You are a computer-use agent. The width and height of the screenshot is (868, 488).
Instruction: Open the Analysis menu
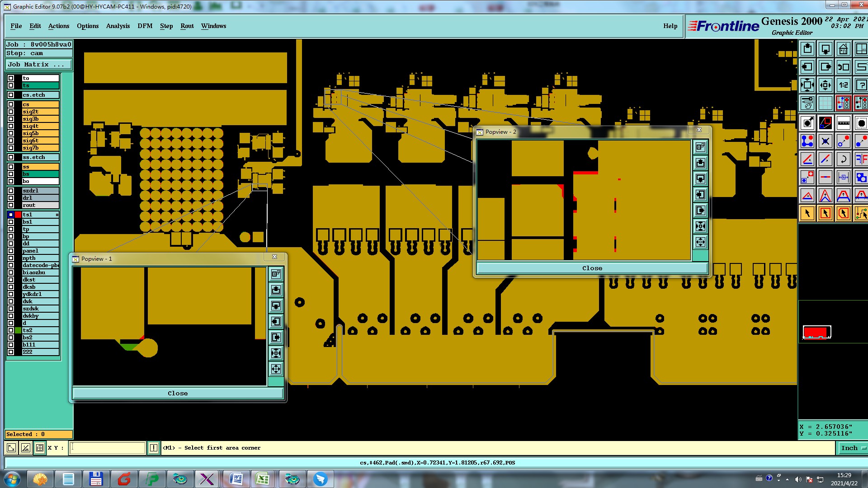pos(118,26)
